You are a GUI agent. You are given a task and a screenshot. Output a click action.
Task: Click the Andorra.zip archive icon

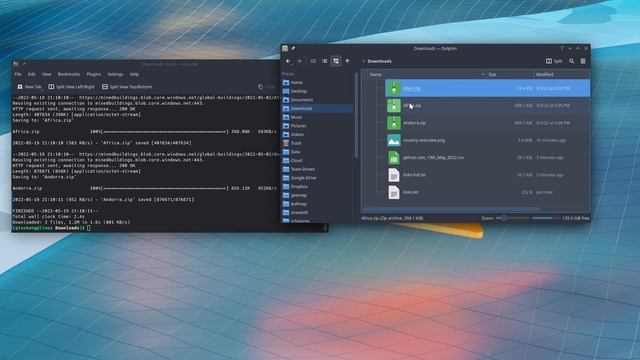(x=393, y=123)
